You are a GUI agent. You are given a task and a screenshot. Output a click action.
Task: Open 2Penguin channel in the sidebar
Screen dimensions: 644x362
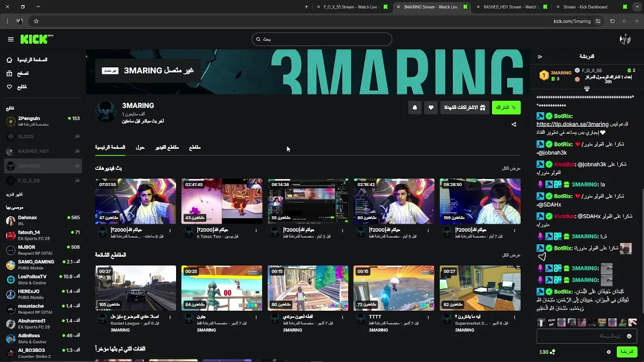tap(43, 121)
